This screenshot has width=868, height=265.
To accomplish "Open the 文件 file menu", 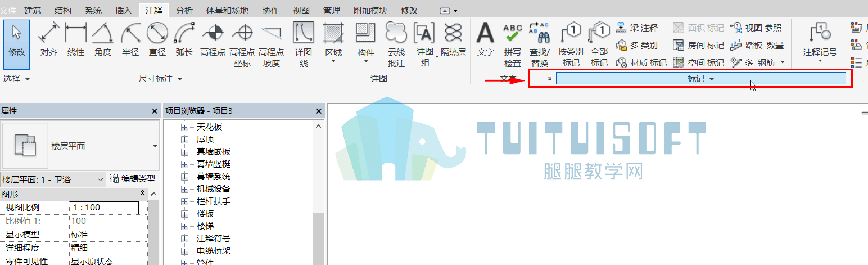I will tap(8, 10).
